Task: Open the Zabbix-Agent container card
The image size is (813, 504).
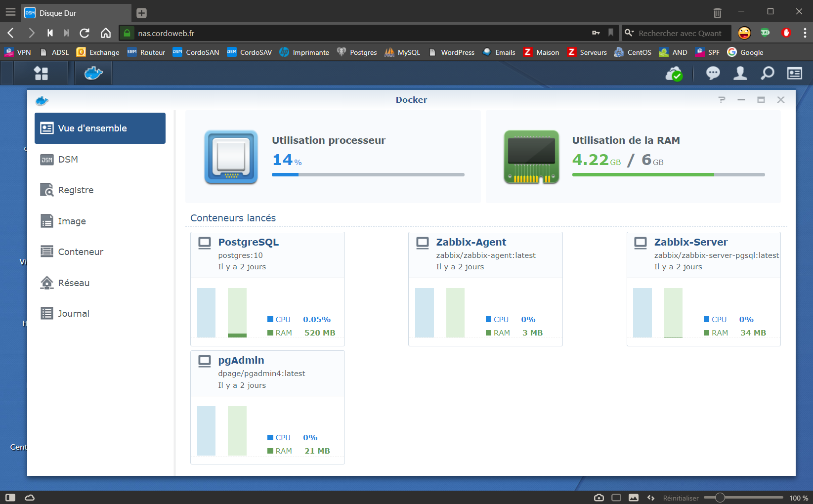Action: tap(485, 289)
